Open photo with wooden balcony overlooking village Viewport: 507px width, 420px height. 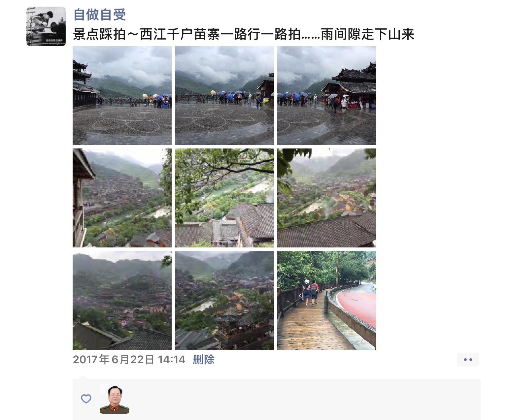coord(122,198)
